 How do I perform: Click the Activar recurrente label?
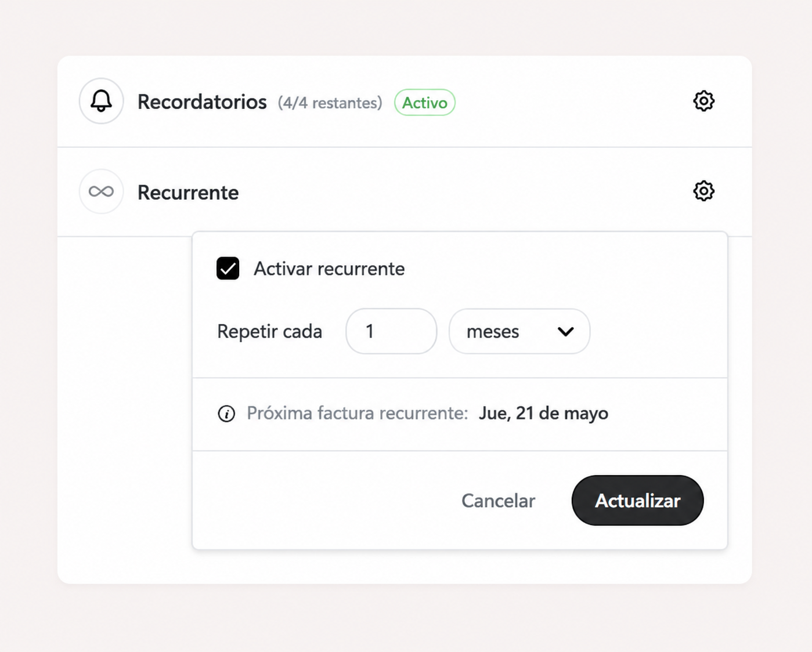tap(329, 269)
